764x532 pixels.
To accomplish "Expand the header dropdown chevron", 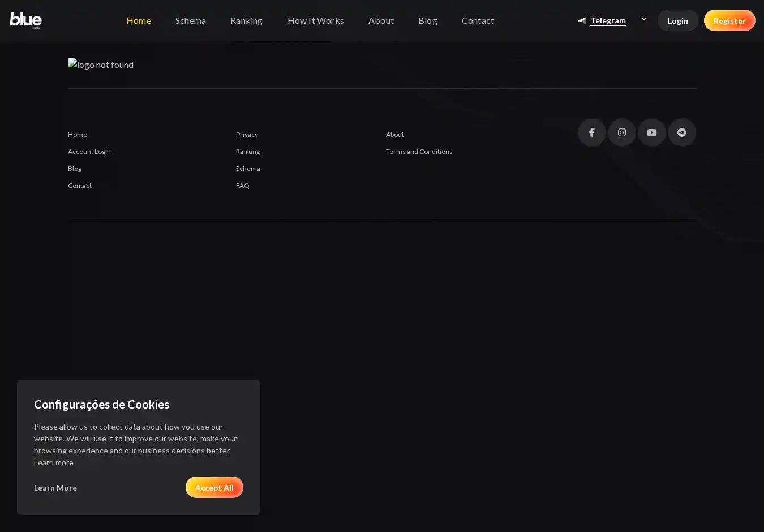I will coord(643,19).
